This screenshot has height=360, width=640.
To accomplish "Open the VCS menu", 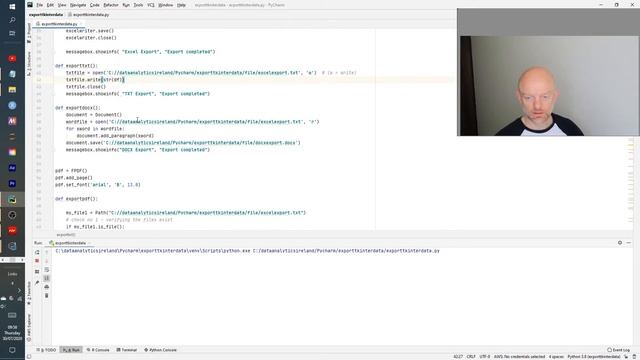I will 151,5.
